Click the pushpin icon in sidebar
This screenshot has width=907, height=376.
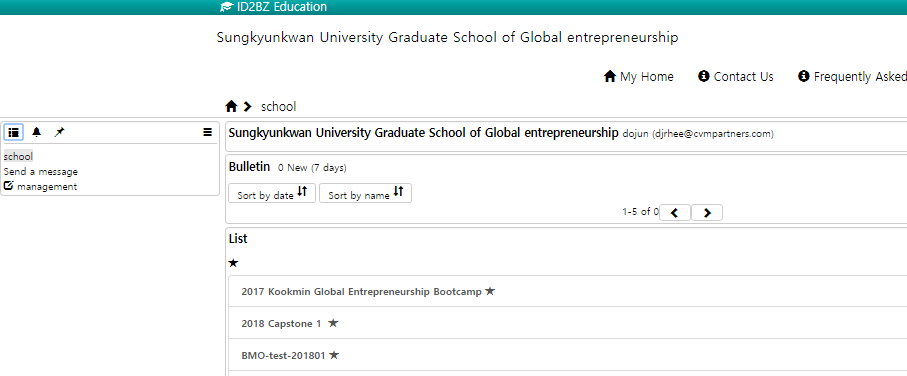(59, 132)
